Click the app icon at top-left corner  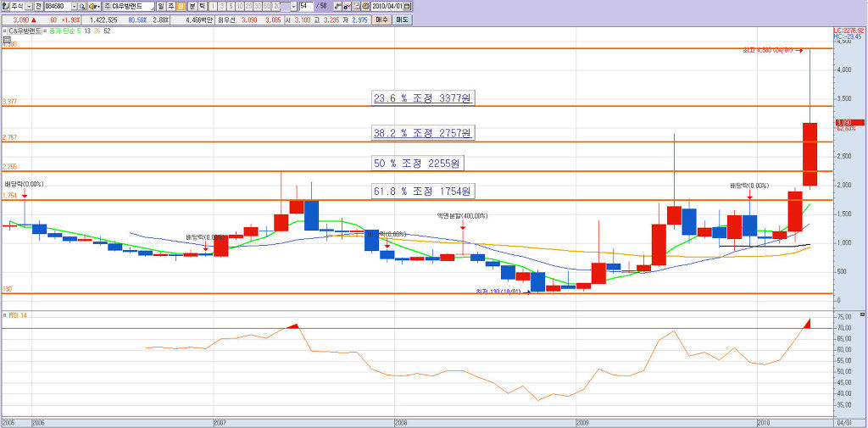point(5,6)
